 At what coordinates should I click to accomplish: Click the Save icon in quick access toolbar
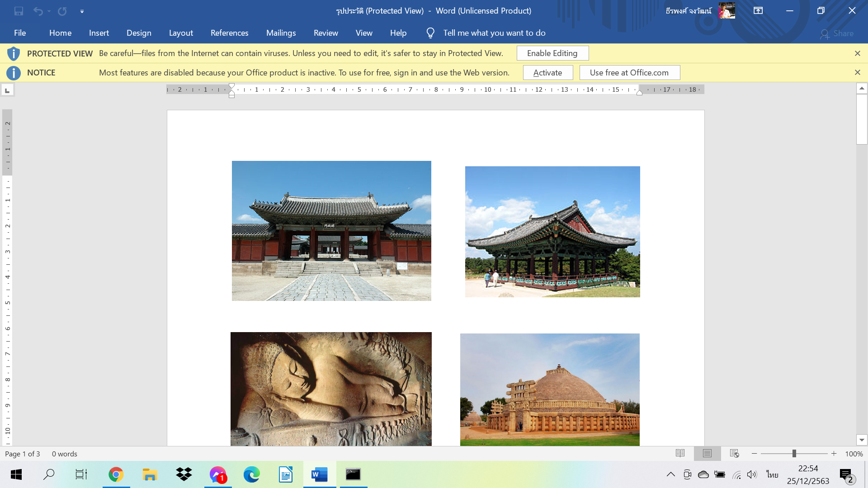pos(19,11)
